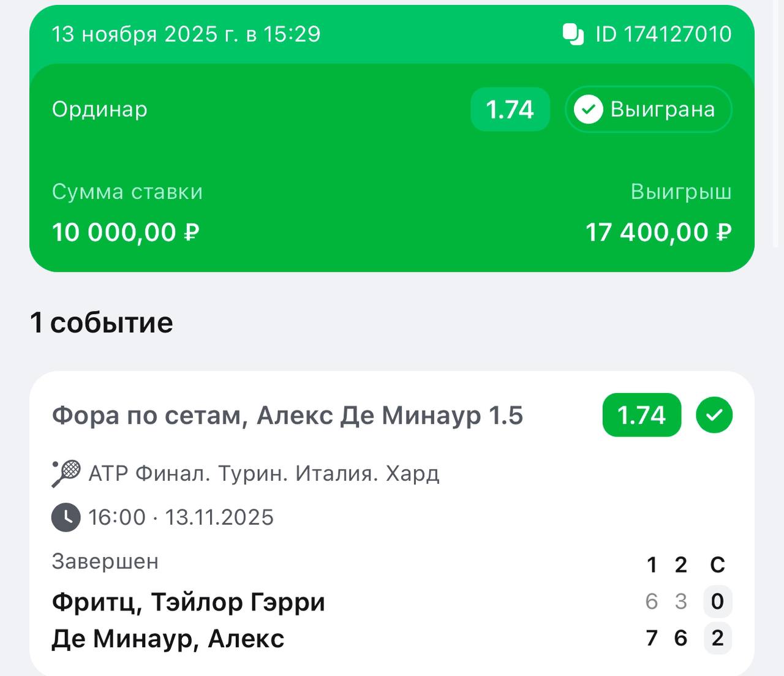
Task: Tap the bet ID 174127010 text
Action: point(663,34)
